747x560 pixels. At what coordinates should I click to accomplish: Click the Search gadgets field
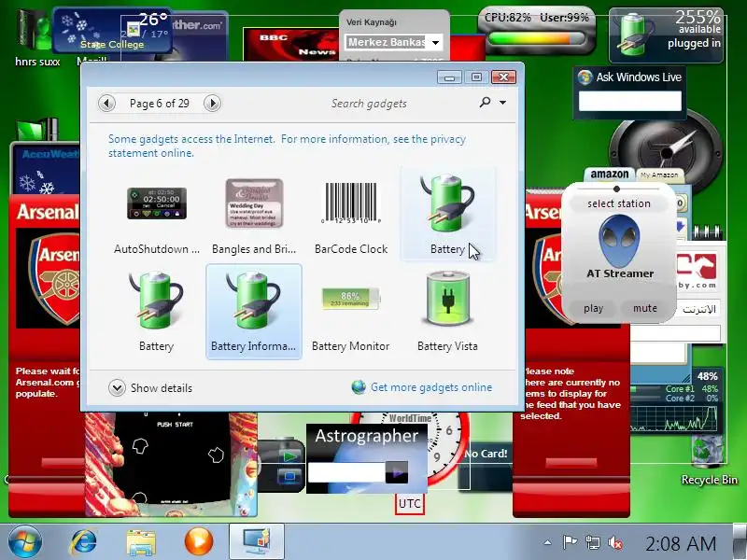pyautogui.click(x=369, y=104)
